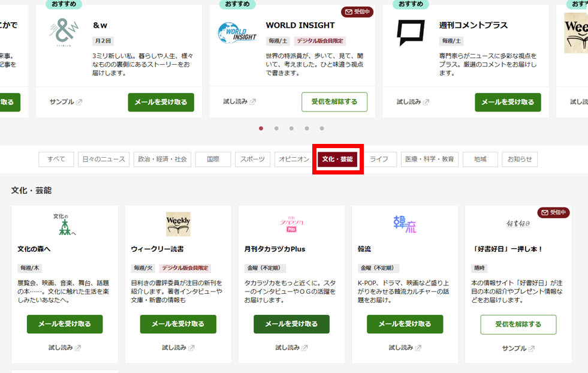Click external-link icon beside 週刊コメントプラス 試し読み
588x373 pixels.
[426, 102]
